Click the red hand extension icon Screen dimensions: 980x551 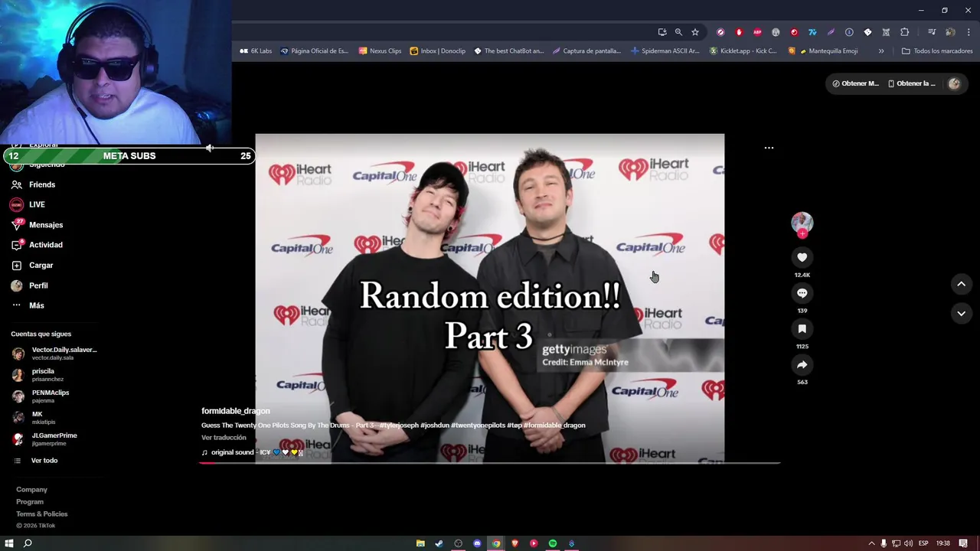point(739,32)
